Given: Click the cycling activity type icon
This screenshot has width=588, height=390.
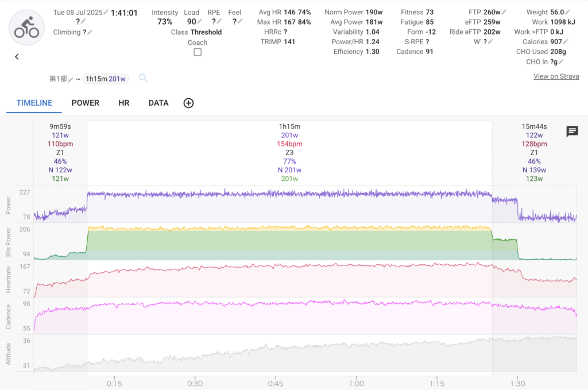Looking at the screenshot, I should click(26, 28).
